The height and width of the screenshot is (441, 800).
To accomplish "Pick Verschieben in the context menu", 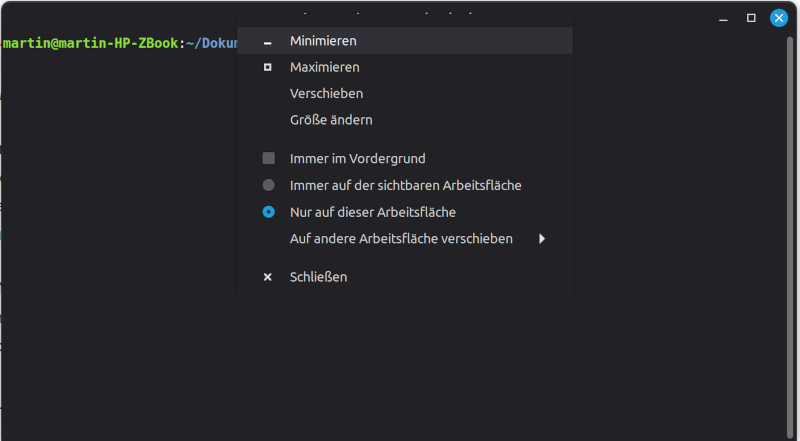I will pos(405,93).
